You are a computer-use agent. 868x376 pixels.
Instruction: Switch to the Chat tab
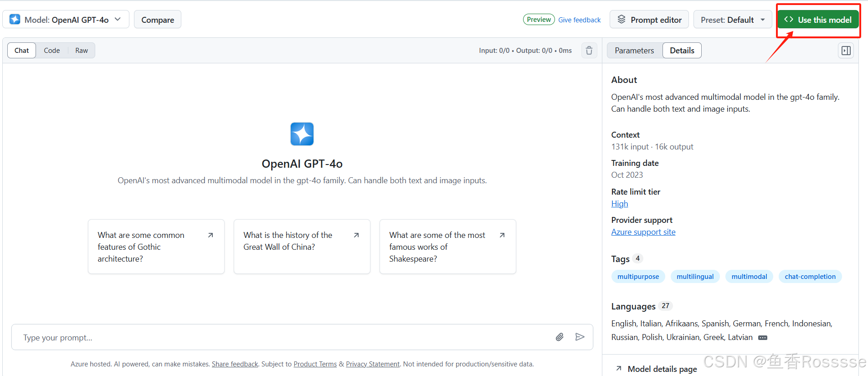tap(21, 51)
